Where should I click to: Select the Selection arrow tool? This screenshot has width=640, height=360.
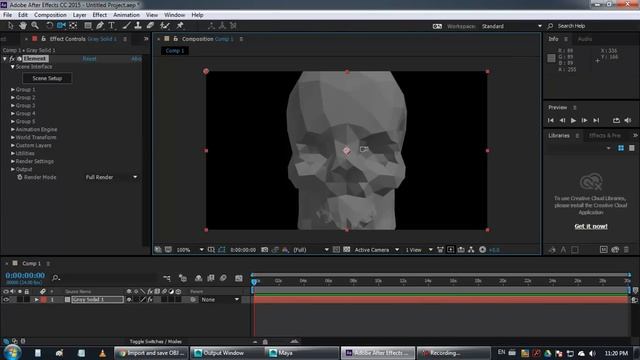coord(11,26)
